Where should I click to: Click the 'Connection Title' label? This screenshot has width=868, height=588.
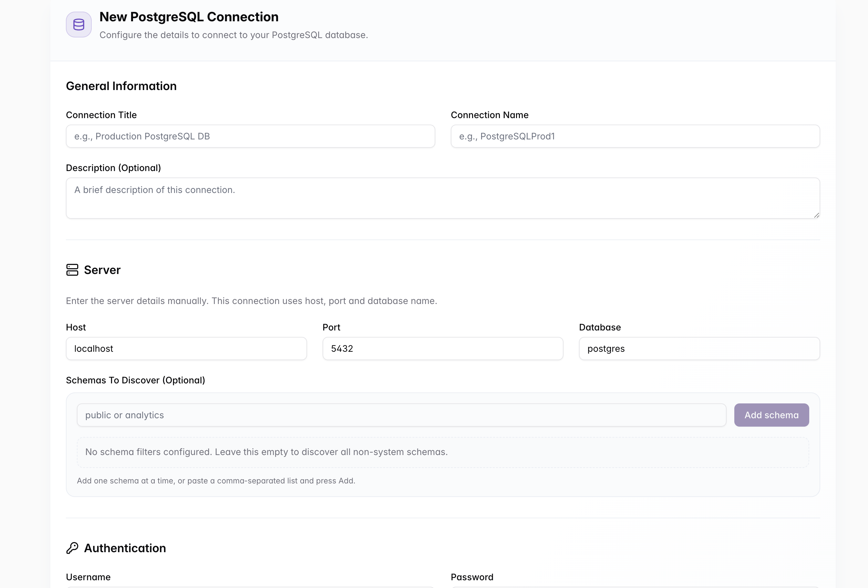(x=101, y=115)
